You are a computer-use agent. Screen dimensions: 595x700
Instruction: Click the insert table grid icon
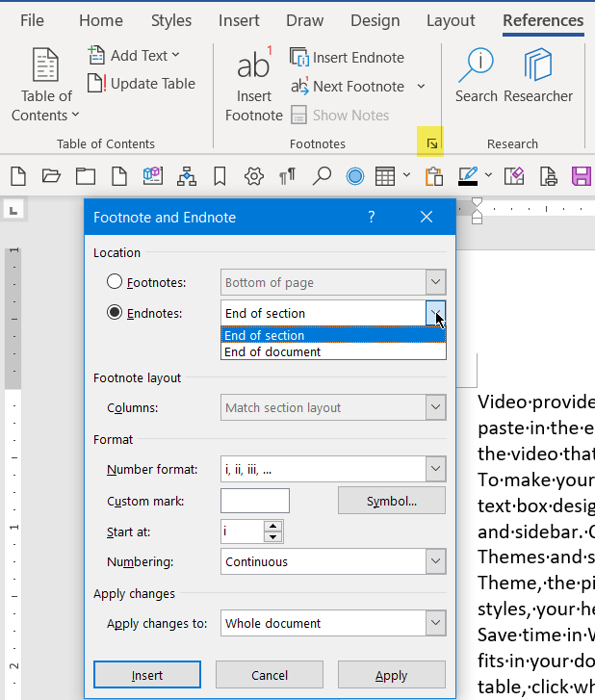[385, 176]
